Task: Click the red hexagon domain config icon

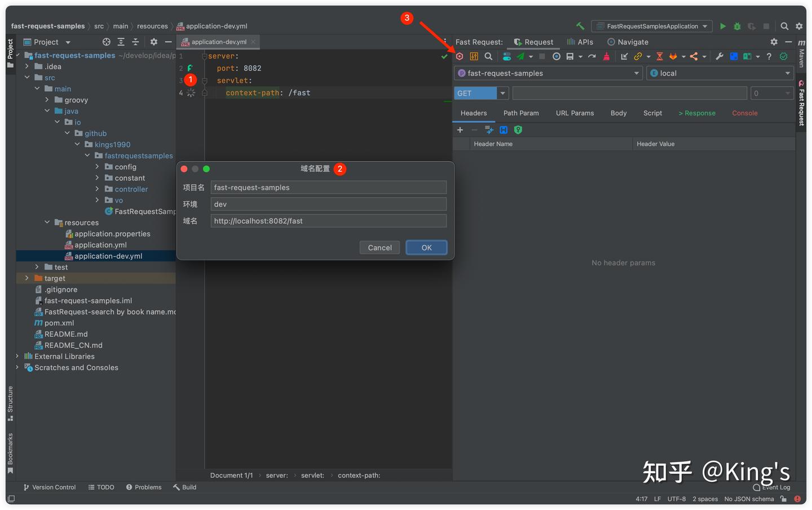Action: [460, 56]
